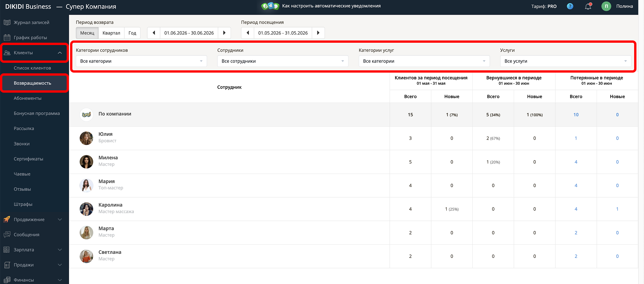
Task: Click company lost total link 10
Action: (x=576, y=115)
